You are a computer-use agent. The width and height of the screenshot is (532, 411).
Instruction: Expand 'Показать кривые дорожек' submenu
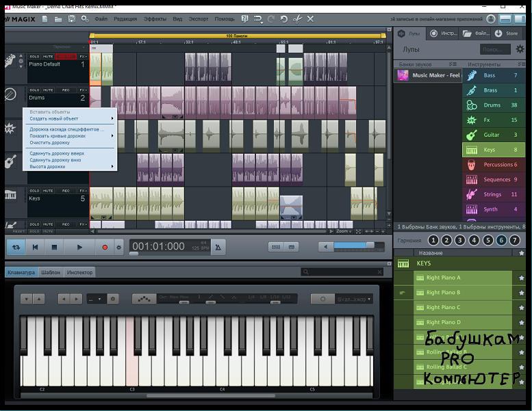click(x=70, y=136)
